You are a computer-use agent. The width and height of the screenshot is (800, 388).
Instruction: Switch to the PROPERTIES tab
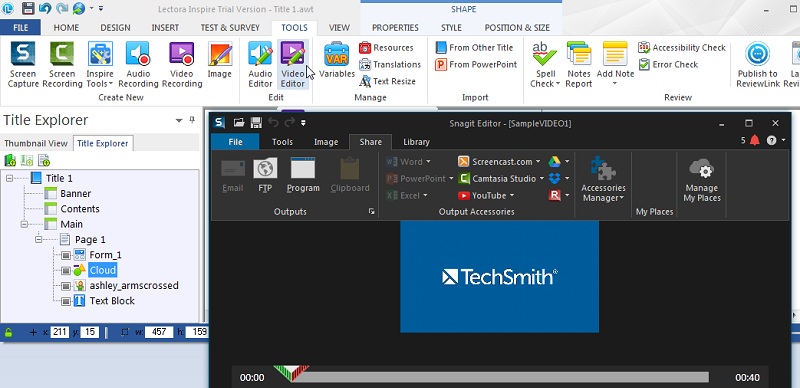(x=395, y=28)
